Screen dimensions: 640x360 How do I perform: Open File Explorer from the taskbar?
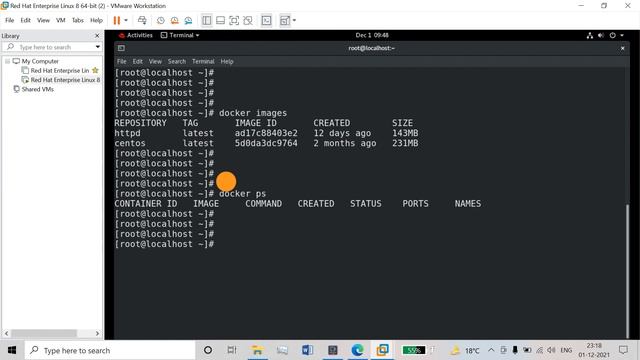pyautogui.click(x=257, y=350)
